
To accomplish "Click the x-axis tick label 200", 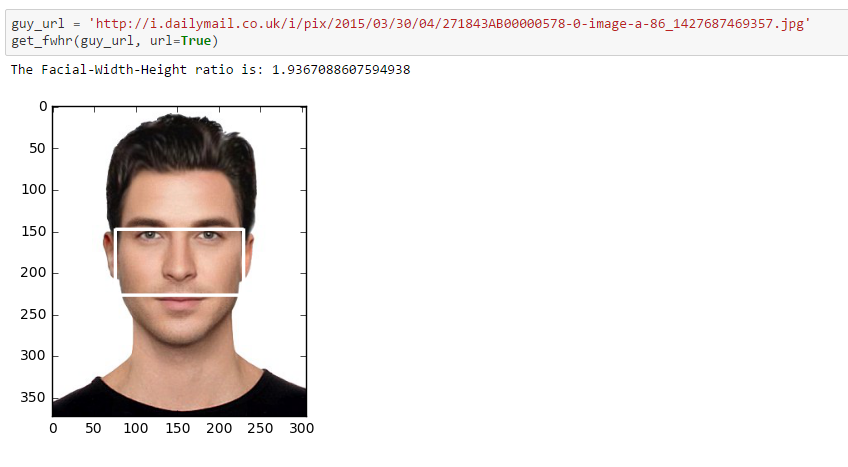I will coord(218,428).
